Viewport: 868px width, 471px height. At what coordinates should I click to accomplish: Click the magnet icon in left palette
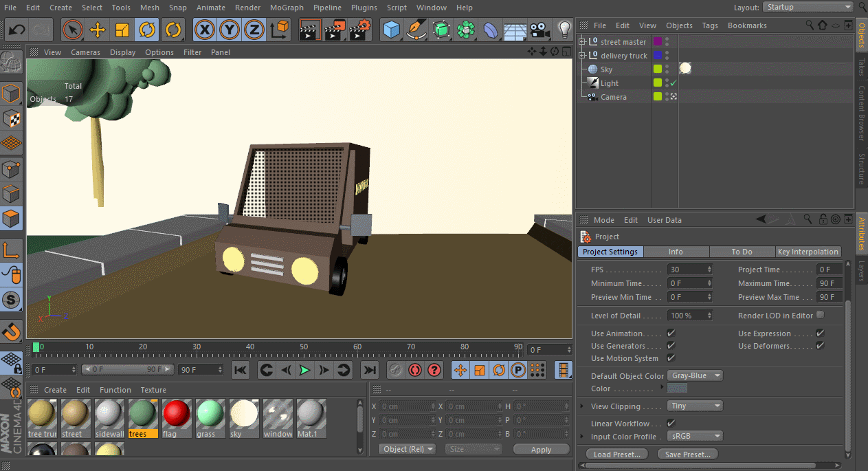click(12, 332)
